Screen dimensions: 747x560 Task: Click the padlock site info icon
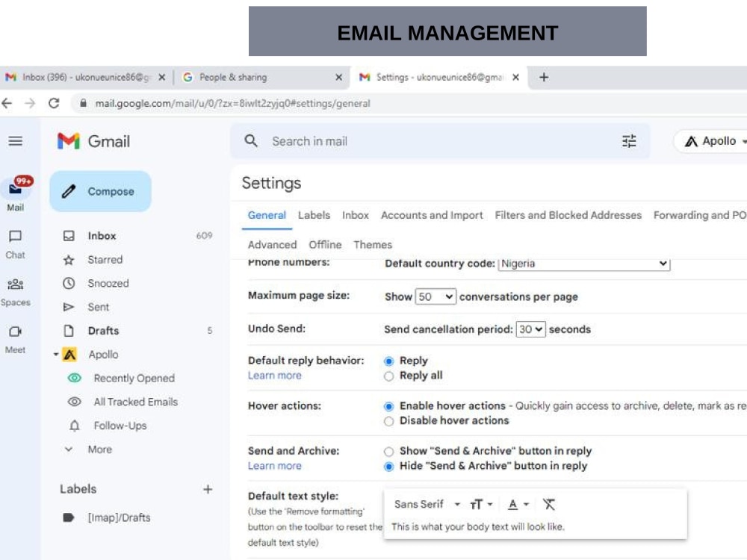[84, 103]
